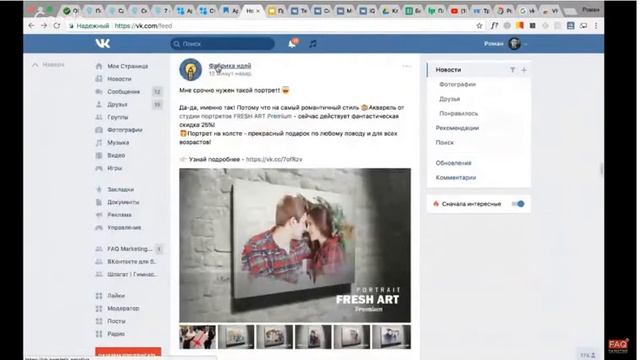
Task: Click the red button at sidebar bottom
Action: (128, 353)
